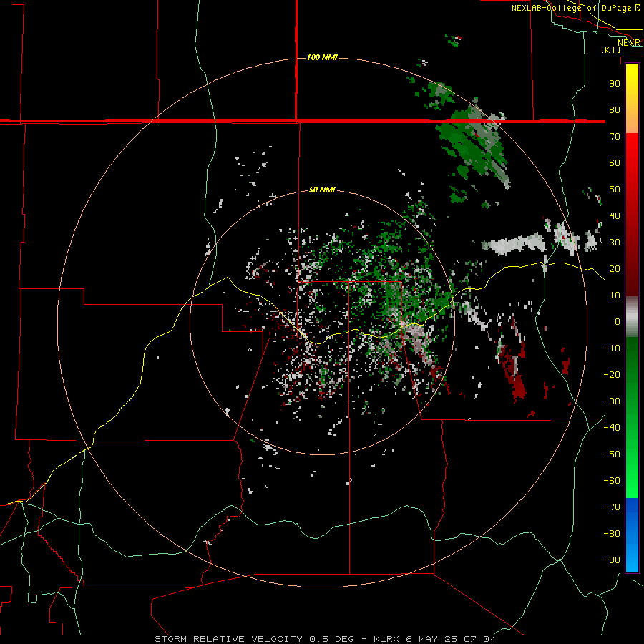Viewport: 644px width, 644px height.
Task: Click the blue bottom segment of the color bar
Action: 632,535
